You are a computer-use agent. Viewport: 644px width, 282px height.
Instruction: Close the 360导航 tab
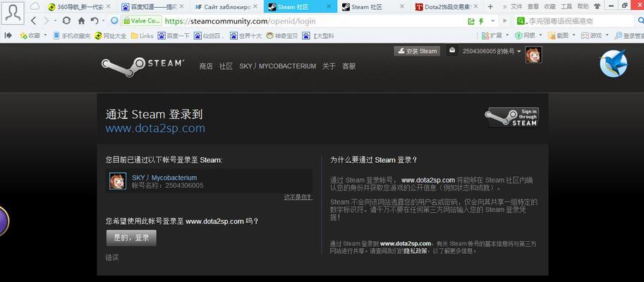click(108, 7)
